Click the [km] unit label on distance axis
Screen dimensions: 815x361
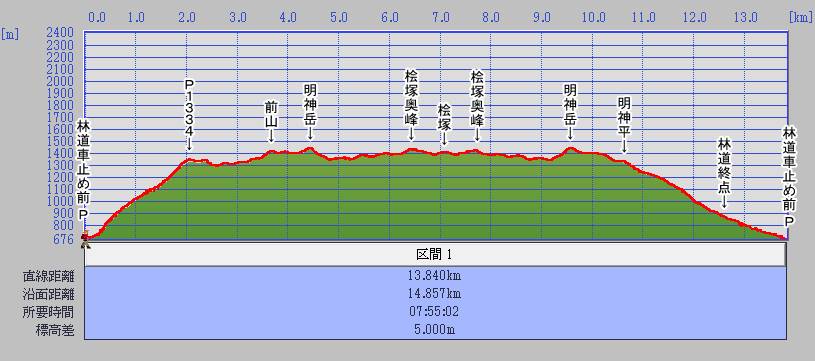pyautogui.click(x=799, y=18)
